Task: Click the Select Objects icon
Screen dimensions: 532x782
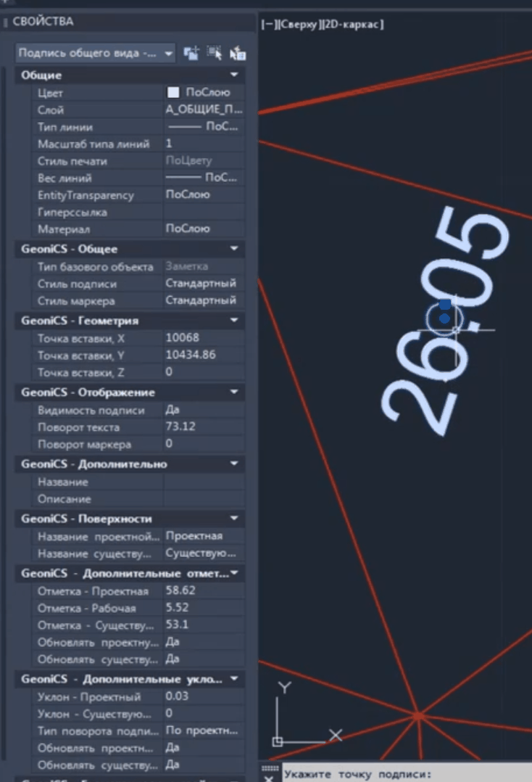Action: click(x=214, y=53)
